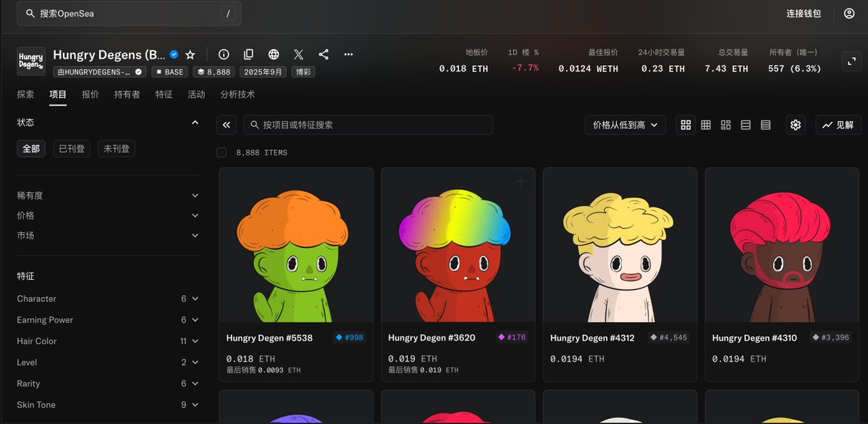
Task: Click the share icon in collection header
Action: 324,54
